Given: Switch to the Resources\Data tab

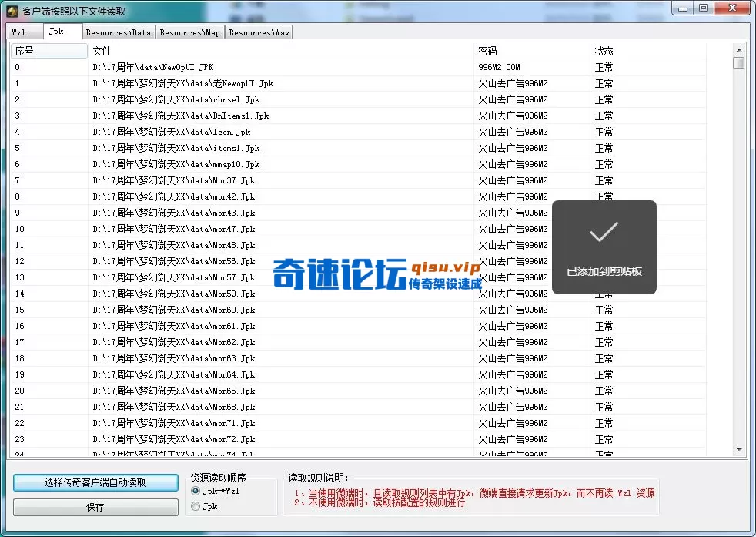Looking at the screenshot, I should [x=117, y=32].
